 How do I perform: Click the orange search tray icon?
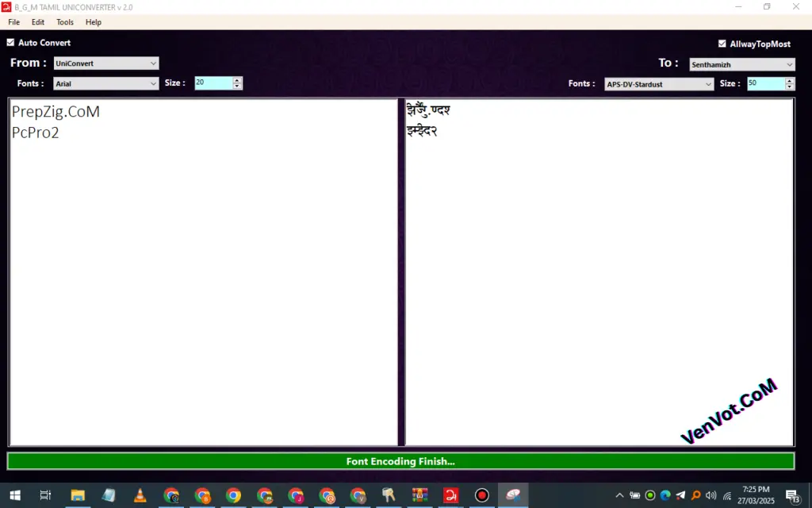pyautogui.click(x=696, y=495)
